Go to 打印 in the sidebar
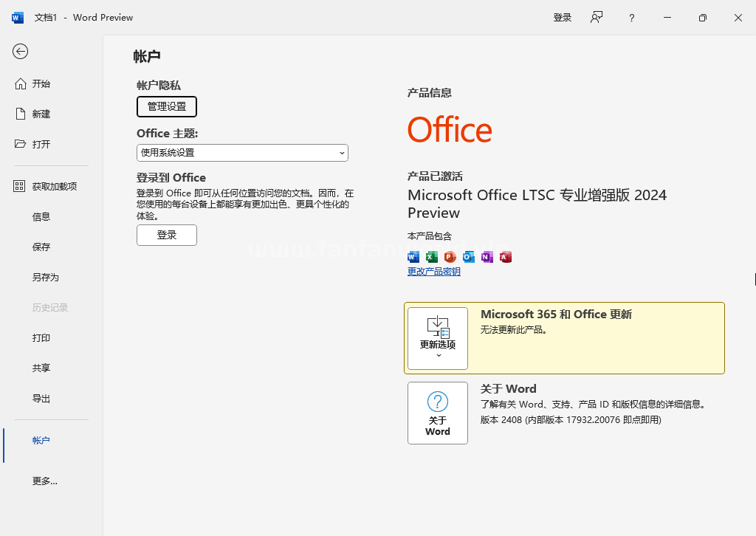Screen dimensions: 756x536 (x=41, y=337)
